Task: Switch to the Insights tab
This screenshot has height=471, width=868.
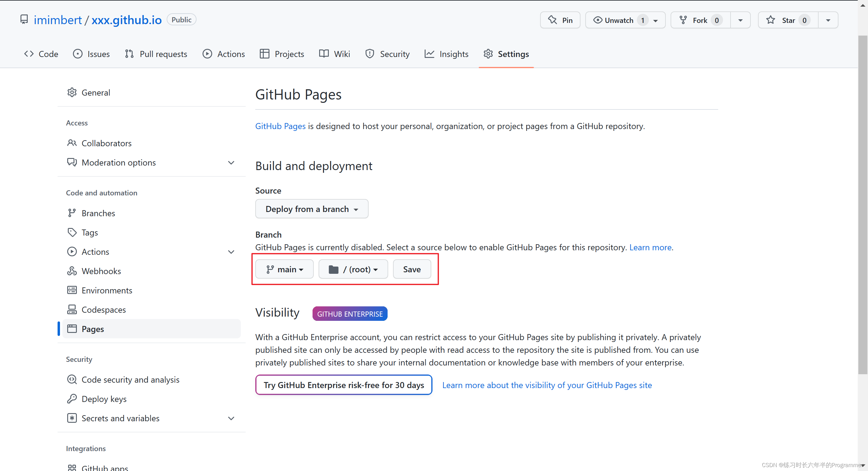Action: coord(446,54)
